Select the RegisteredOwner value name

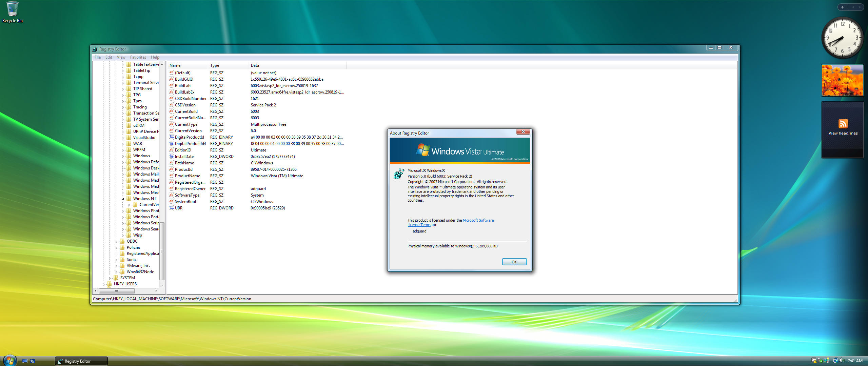(x=190, y=189)
